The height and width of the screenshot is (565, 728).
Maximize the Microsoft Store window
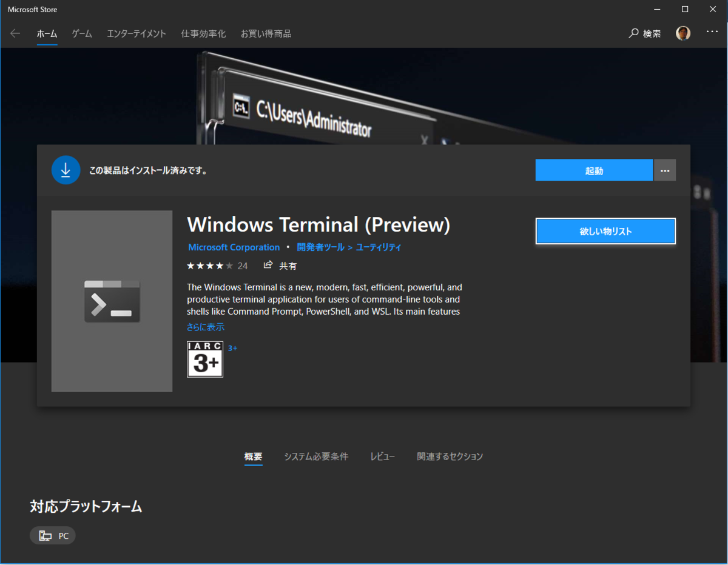pyautogui.click(x=685, y=9)
